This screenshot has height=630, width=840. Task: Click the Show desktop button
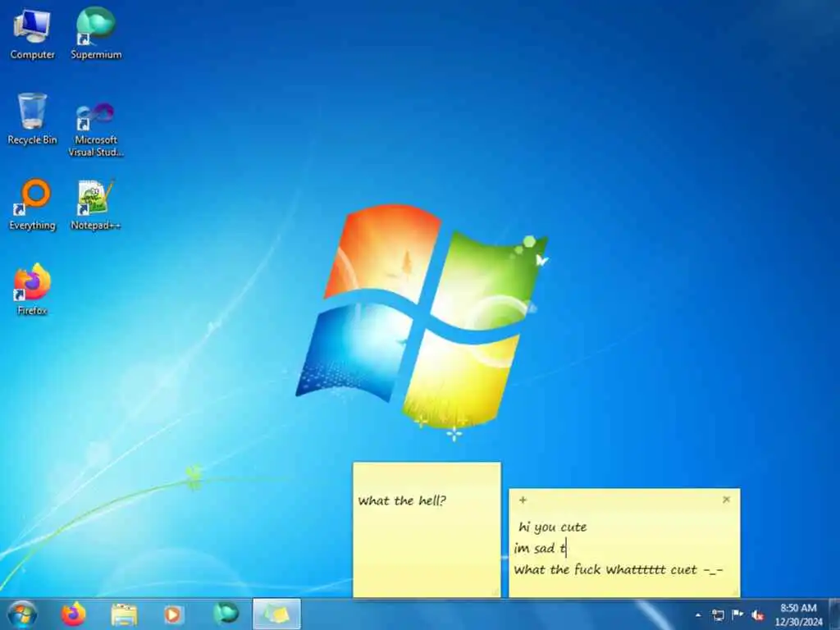(x=834, y=614)
